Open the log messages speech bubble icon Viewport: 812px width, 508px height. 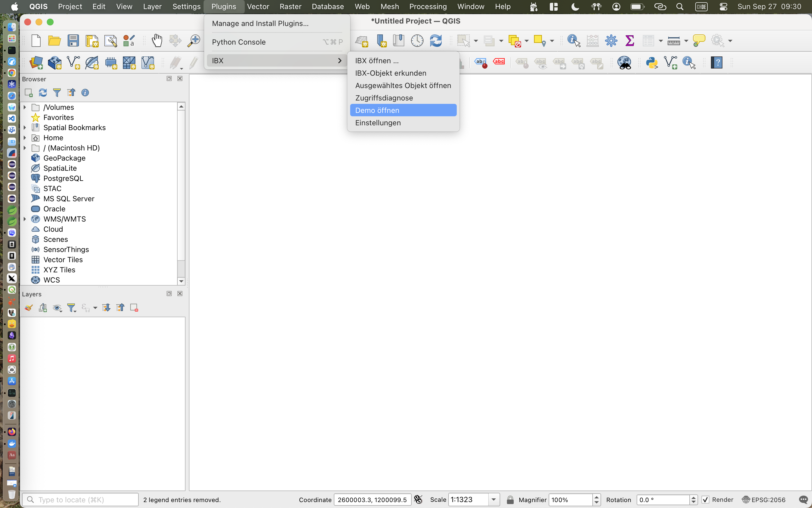click(803, 500)
